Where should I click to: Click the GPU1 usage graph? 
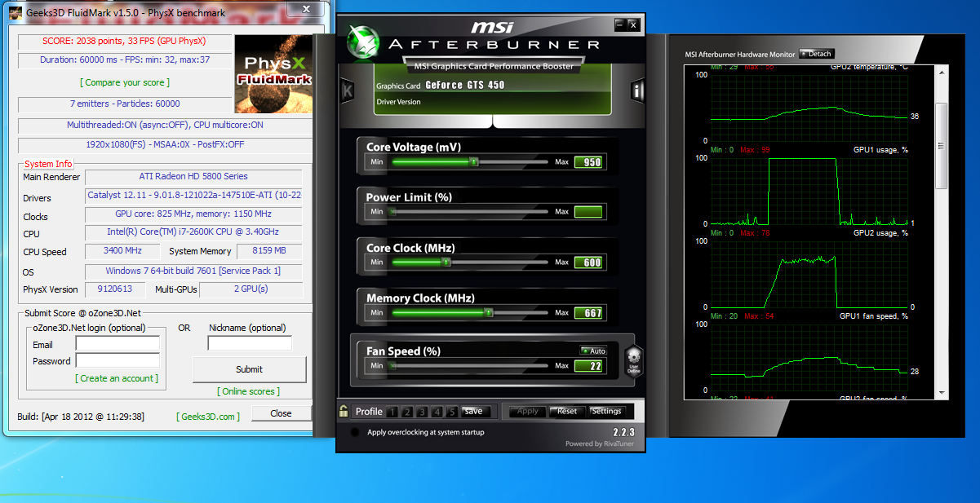[810, 191]
